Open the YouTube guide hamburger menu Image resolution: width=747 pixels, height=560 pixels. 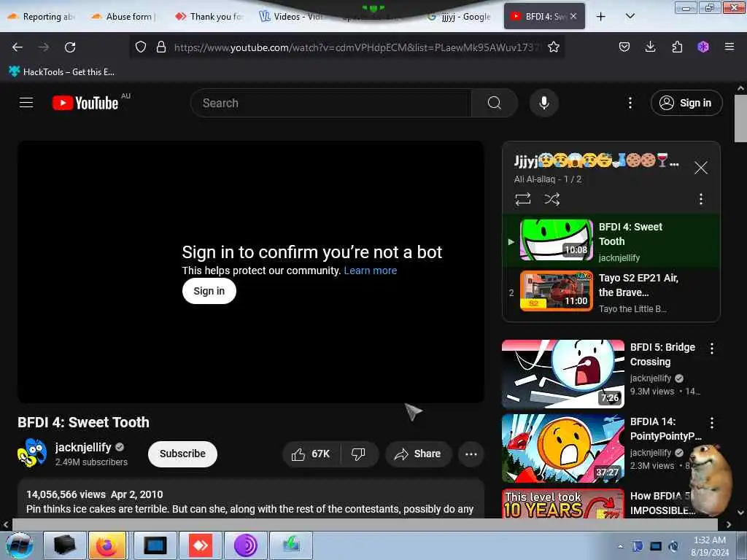click(26, 102)
